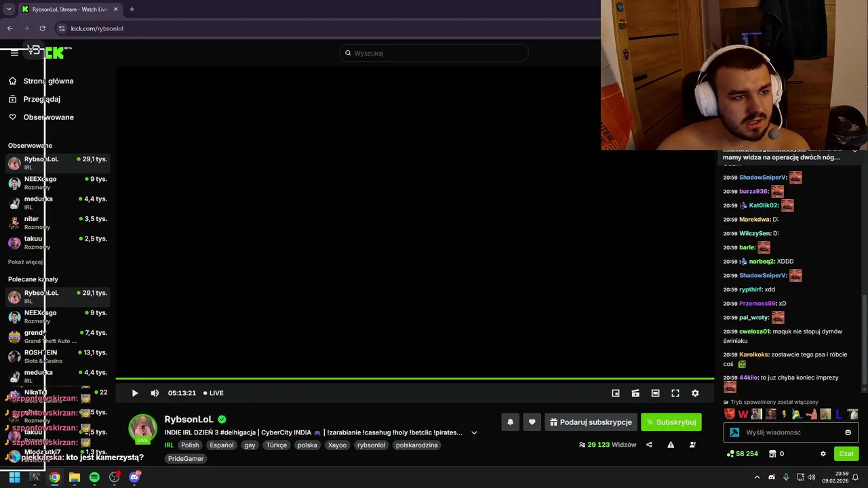868x488 pixels.
Task: Click the Wyślij wiadomość chat input
Action: tap(791, 432)
